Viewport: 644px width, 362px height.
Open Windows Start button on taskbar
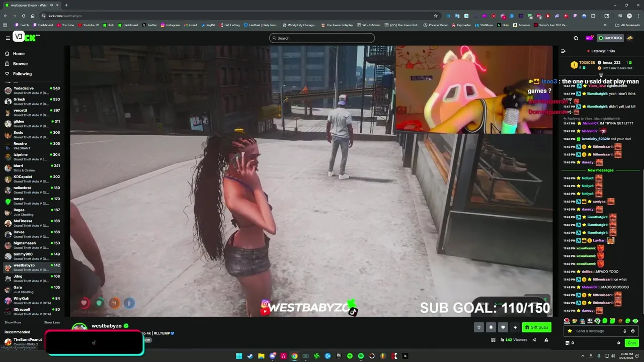tap(239, 356)
